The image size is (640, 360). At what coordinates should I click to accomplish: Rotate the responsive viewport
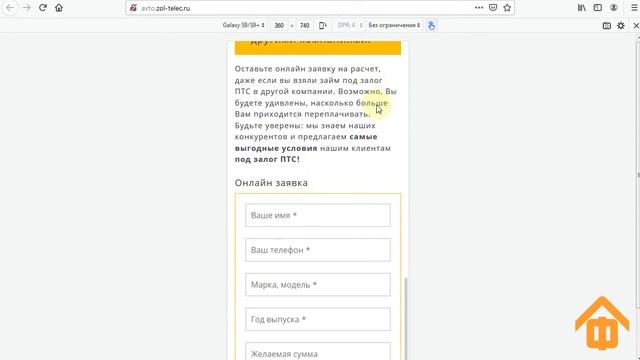click(322, 25)
